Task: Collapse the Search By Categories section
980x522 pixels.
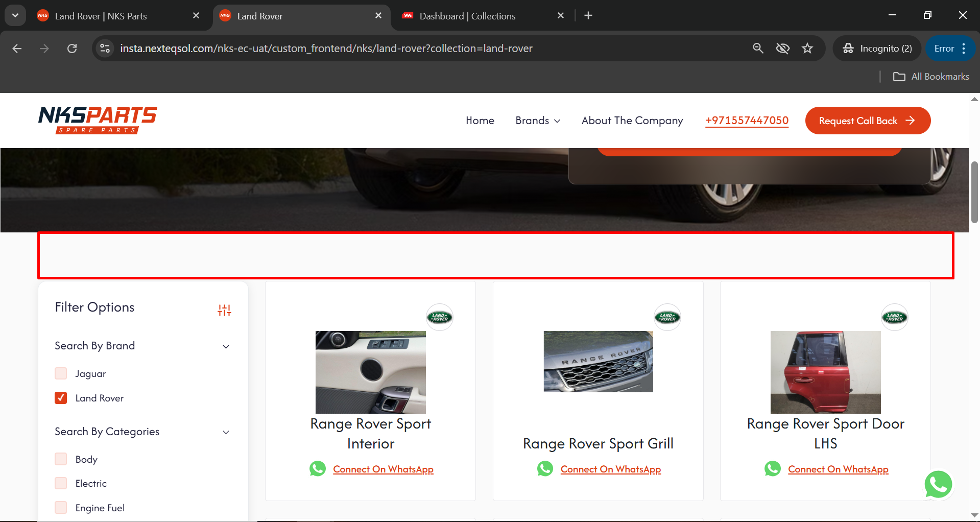Action: [226, 432]
